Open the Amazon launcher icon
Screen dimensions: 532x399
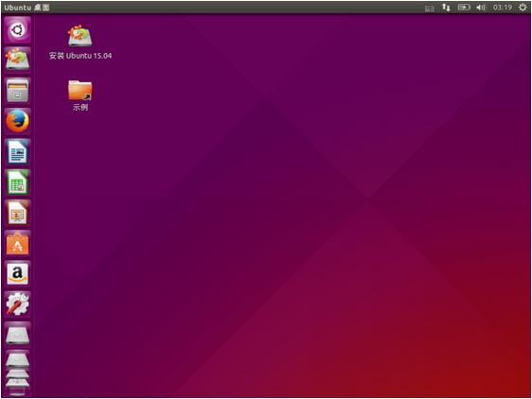click(x=17, y=274)
